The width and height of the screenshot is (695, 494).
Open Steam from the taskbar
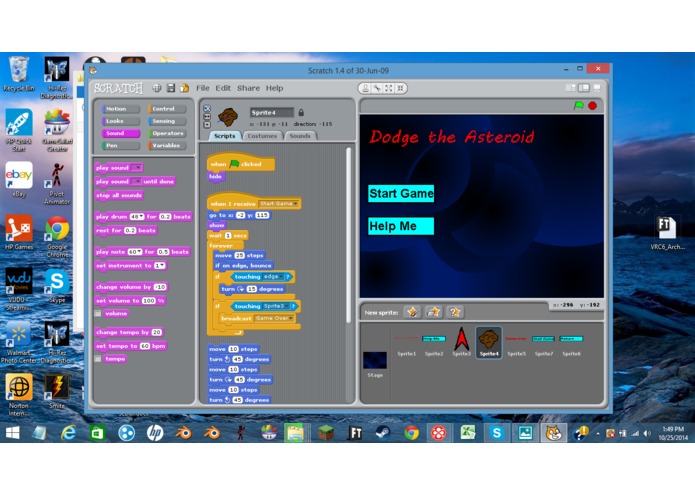[x=383, y=433]
